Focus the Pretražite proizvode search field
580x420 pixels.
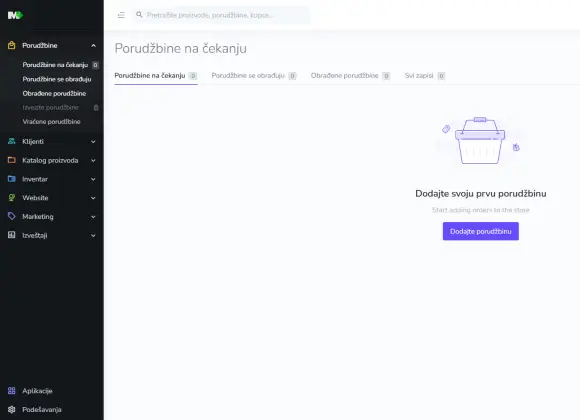click(221, 15)
